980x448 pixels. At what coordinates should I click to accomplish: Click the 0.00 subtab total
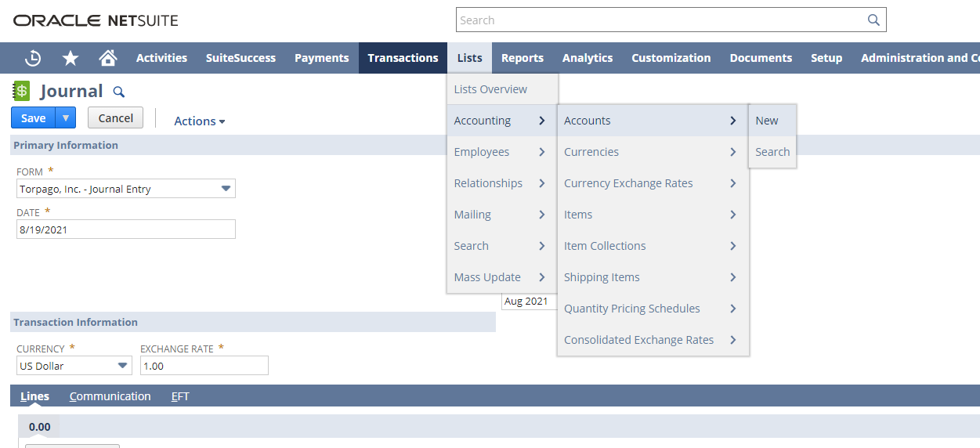coord(39,427)
